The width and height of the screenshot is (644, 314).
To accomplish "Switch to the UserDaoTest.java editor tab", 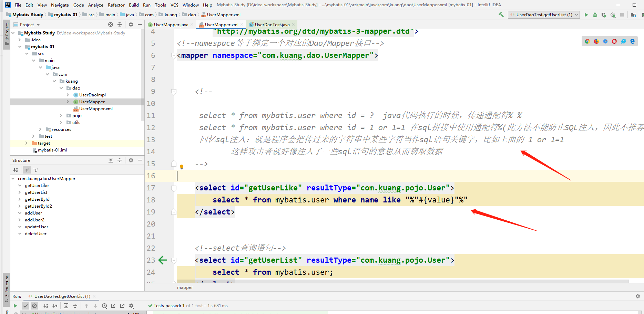I will point(272,24).
